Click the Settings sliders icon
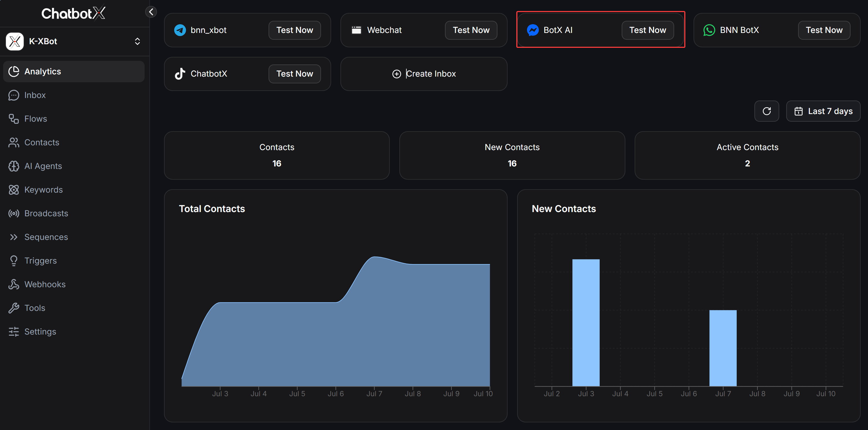868x430 pixels. (x=14, y=332)
